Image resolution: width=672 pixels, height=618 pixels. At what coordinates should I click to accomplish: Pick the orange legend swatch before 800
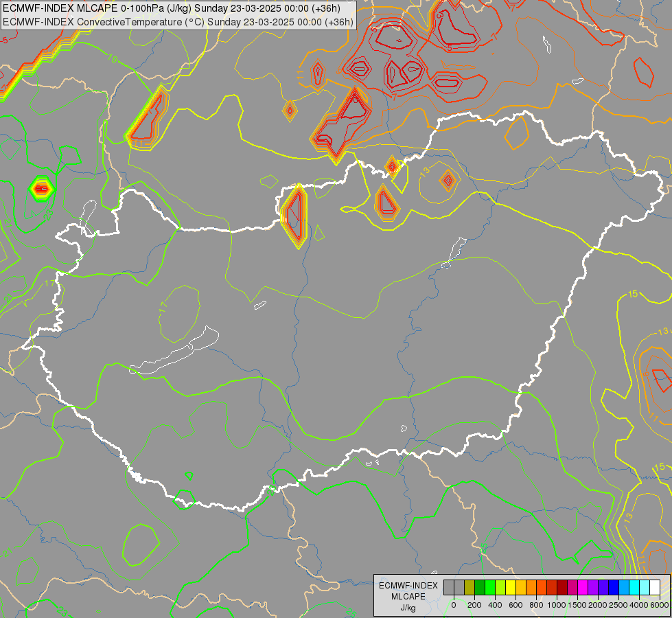coord(531,587)
